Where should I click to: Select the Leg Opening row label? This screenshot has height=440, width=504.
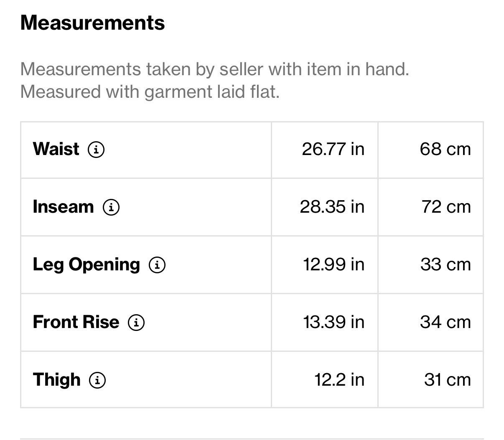[86, 265]
